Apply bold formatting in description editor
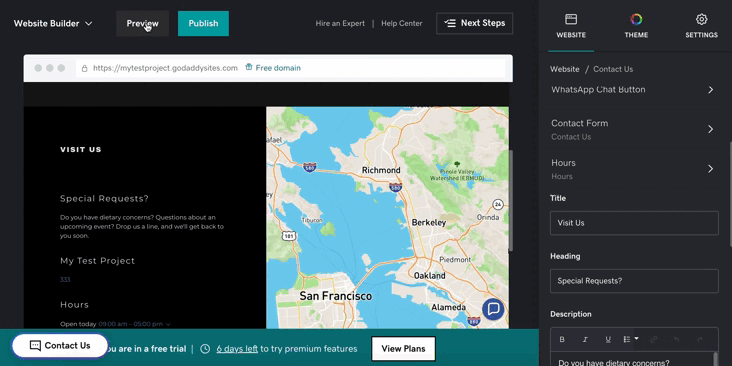The width and height of the screenshot is (732, 366). pyautogui.click(x=562, y=339)
